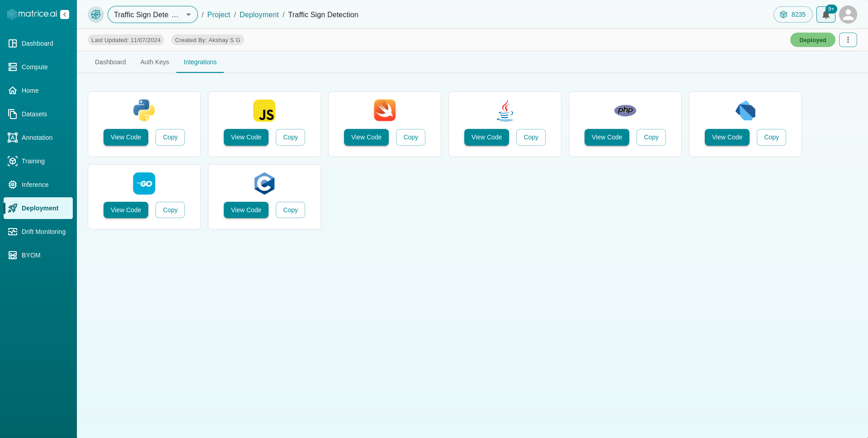
Task: Copy the Swift integration code
Action: coord(410,137)
